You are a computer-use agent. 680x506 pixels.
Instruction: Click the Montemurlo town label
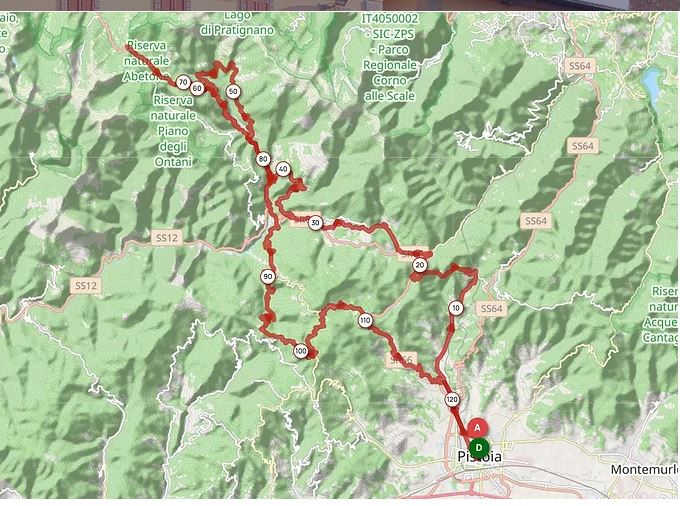pyautogui.click(x=645, y=469)
